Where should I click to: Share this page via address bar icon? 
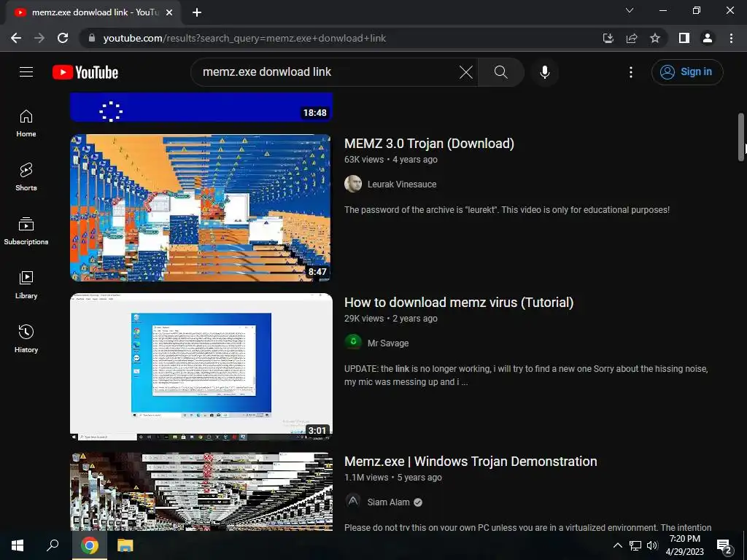[x=632, y=38]
